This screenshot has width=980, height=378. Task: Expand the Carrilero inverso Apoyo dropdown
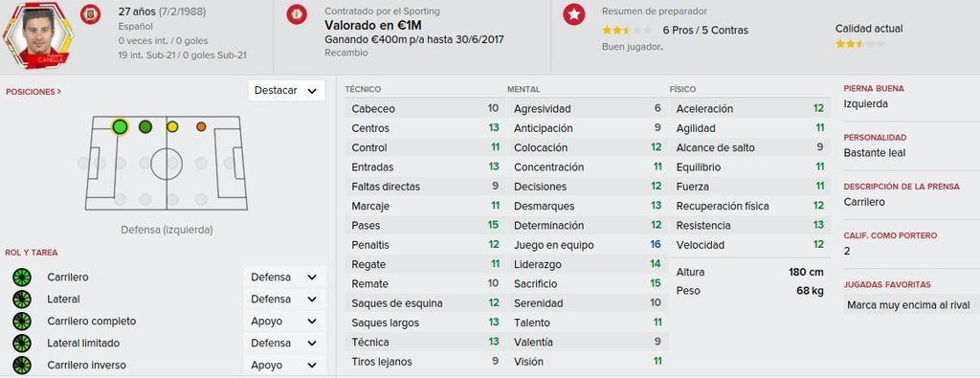coord(284,365)
